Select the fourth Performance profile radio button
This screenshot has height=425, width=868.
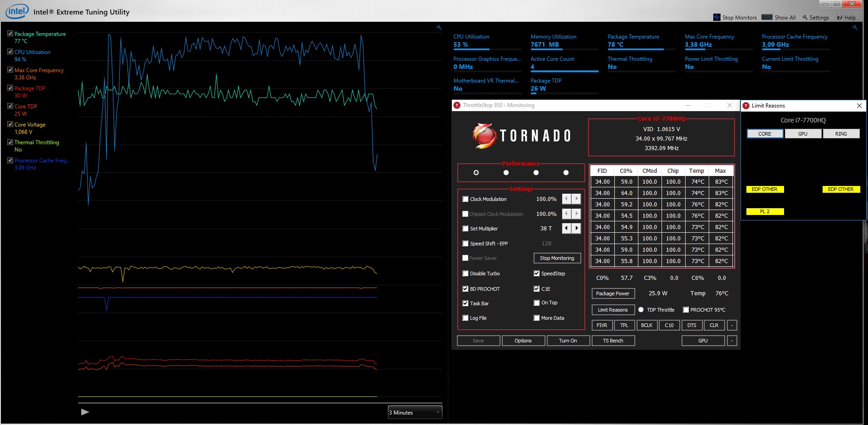[x=566, y=173]
